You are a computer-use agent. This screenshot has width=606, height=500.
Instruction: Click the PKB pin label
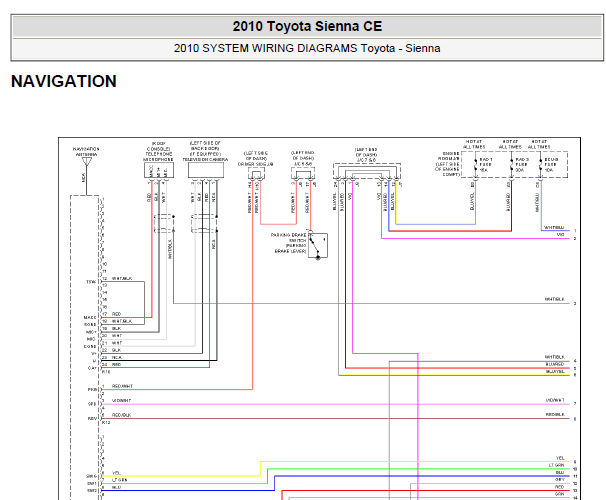[92, 389]
